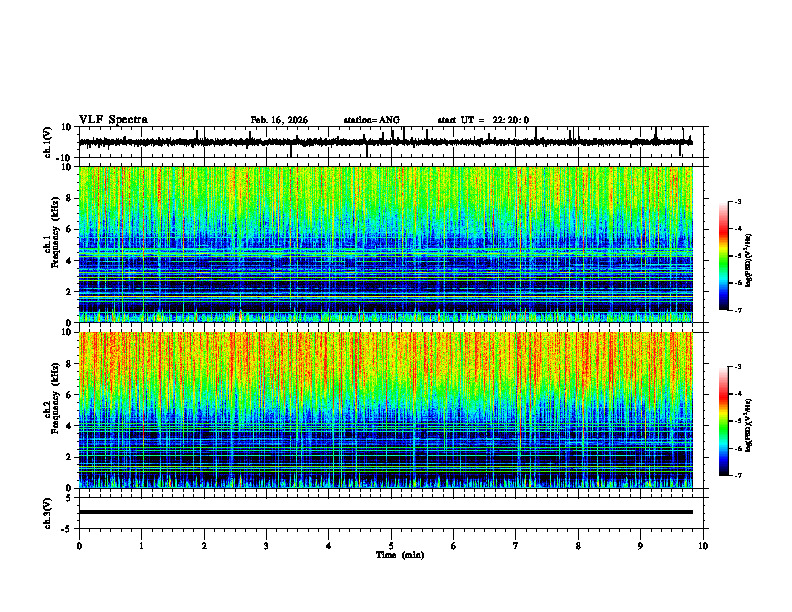Click time axis tick label "4"
792x612 pixels.
pos(329,546)
